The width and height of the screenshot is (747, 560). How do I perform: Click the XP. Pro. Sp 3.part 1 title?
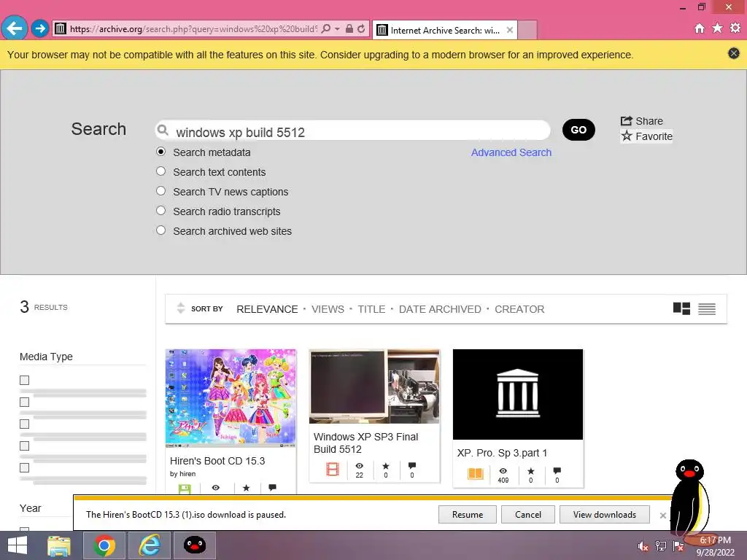coord(502,453)
